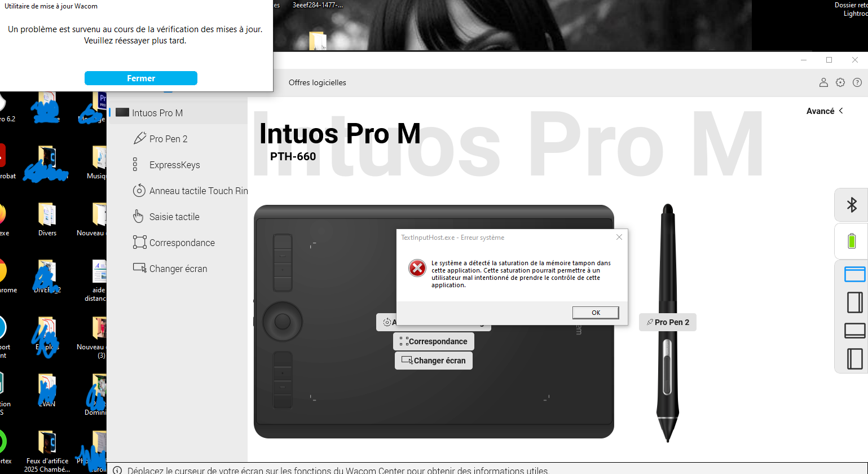Open ExpressKeys settings in sidebar

[175, 165]
